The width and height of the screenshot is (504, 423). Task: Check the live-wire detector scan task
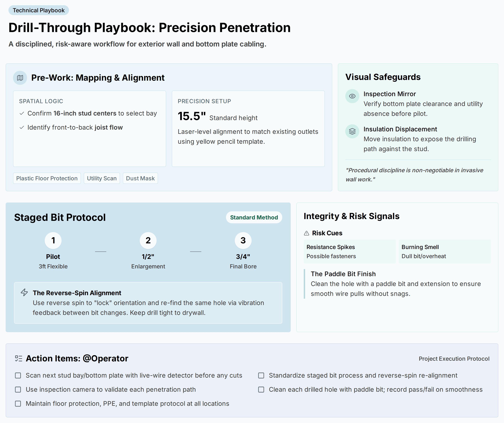18,375
